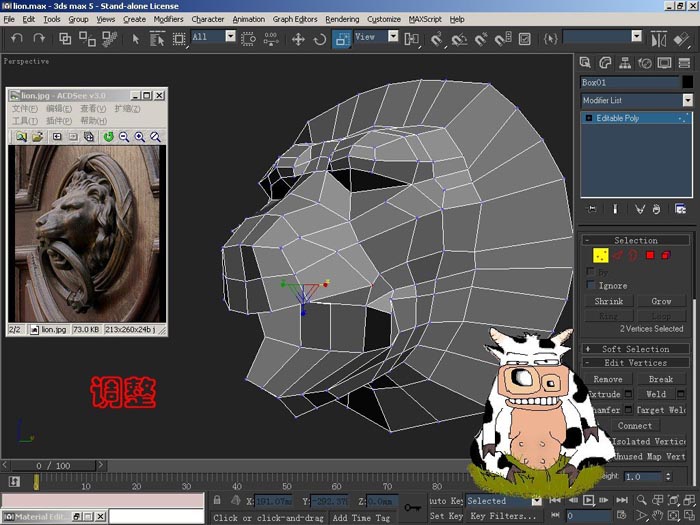The height and width of the screenshot is (525, 700).
Task: Select Edge sub-object level icon
Action: (618, 255)
